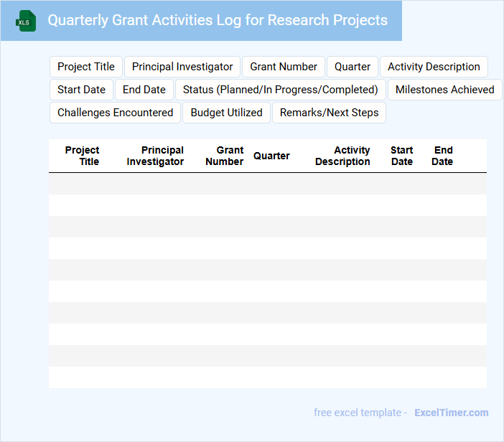Click the Activity Description tag
This screenshot has height=442, width=504.
(x=434, y=67)
